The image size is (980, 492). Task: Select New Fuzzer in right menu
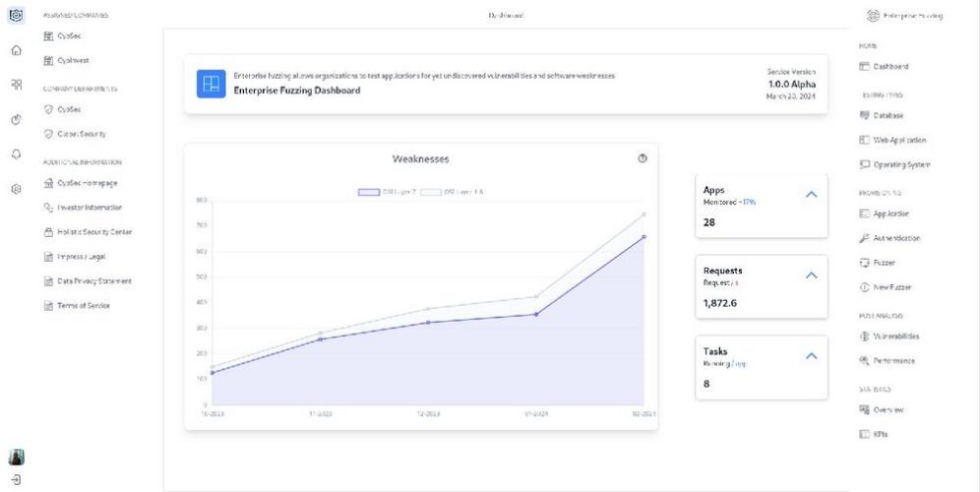point(891,287)
